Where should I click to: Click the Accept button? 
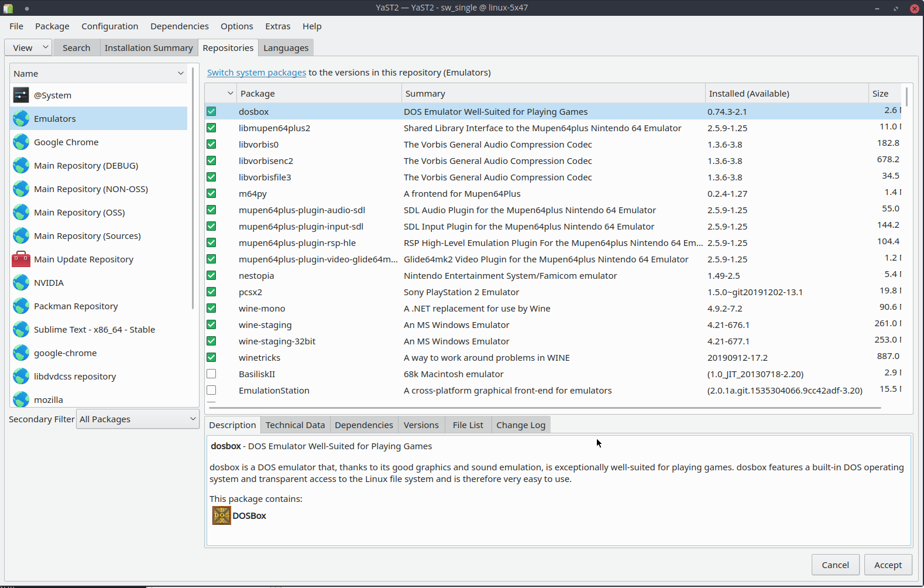point(888,565)
